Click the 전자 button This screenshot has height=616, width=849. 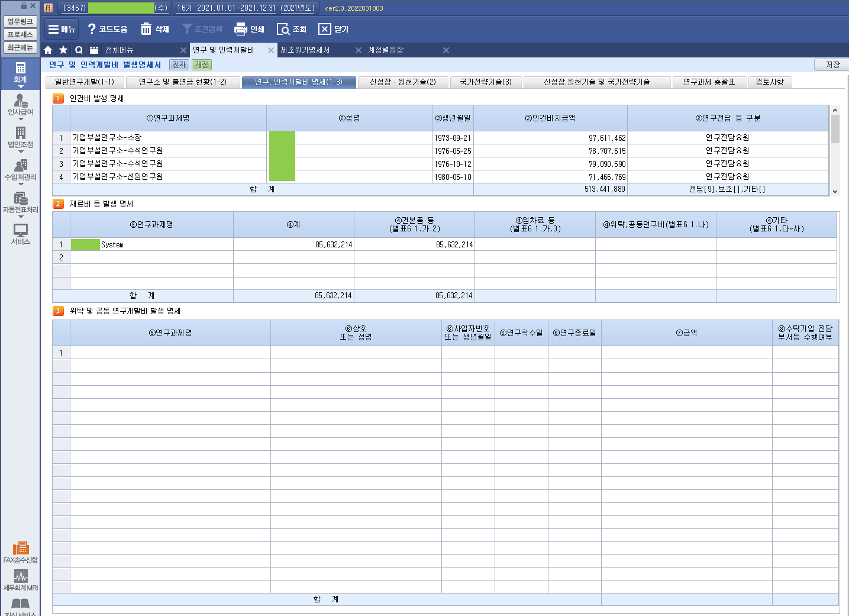point(179,64)
